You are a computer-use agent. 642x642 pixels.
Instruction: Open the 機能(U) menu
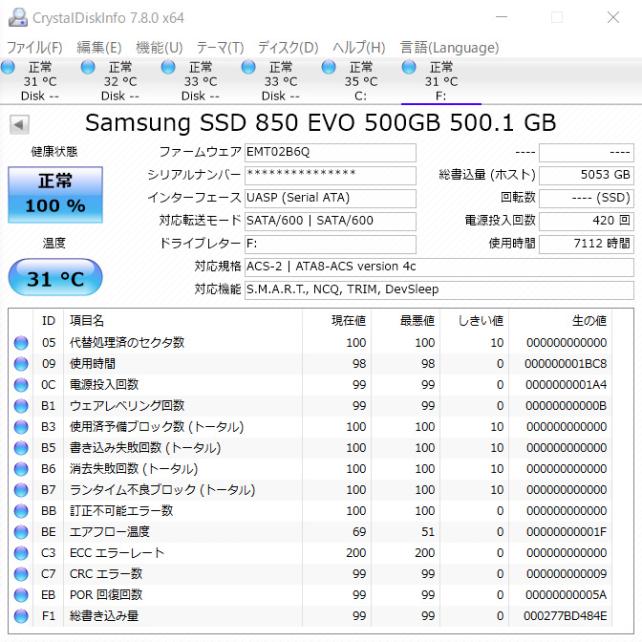159,48
